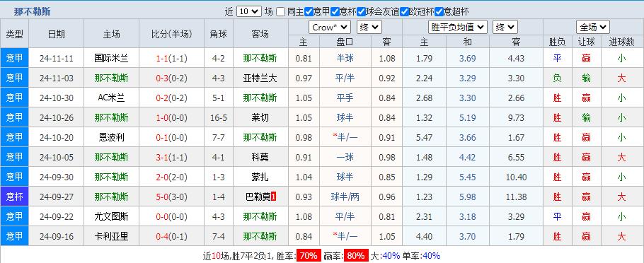Click the 大:40% summary value

[385, 256]
